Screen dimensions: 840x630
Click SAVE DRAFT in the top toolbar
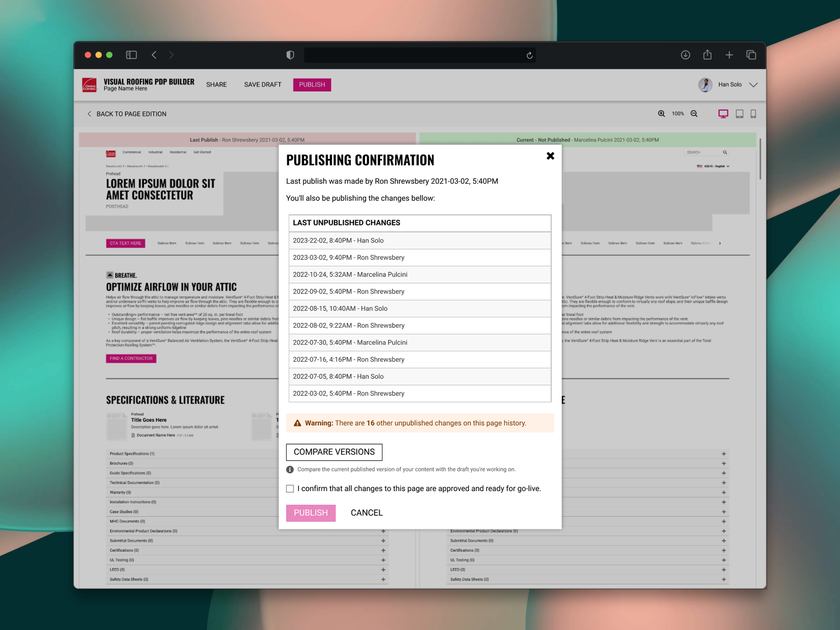coord(262,84)
